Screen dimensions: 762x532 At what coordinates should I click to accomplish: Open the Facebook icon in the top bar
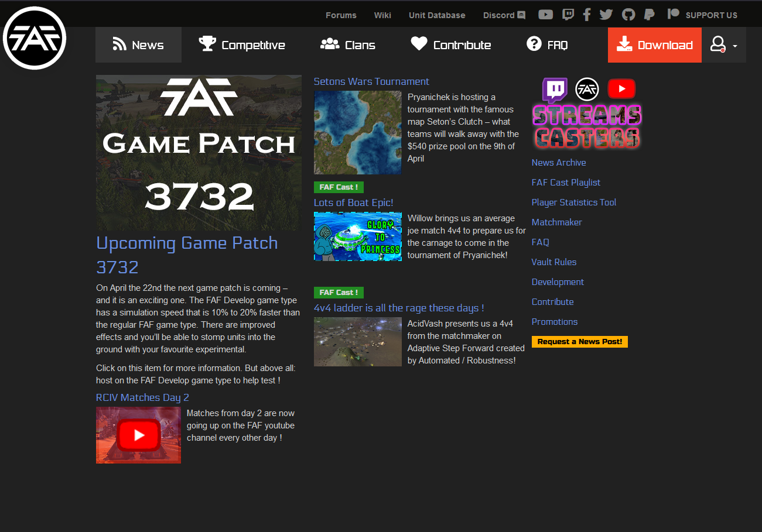click(587, 15)
